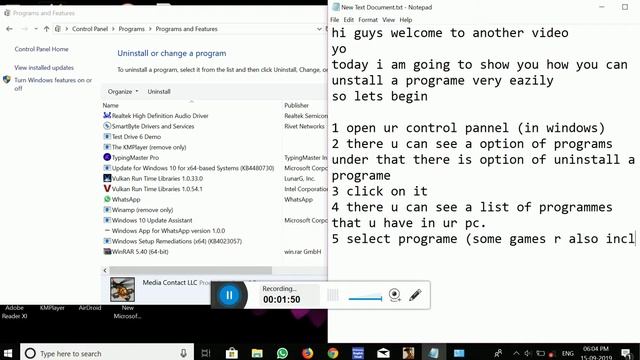The height and width of the screenshot is (360, 640).
Task: Grab the recorder bar drag handle
Action: click(333, 295)
